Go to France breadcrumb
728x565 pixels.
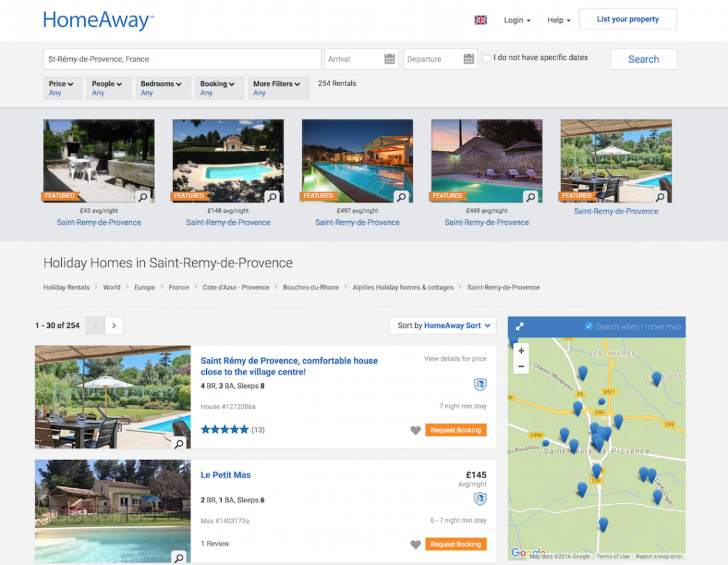click(179, 287)
